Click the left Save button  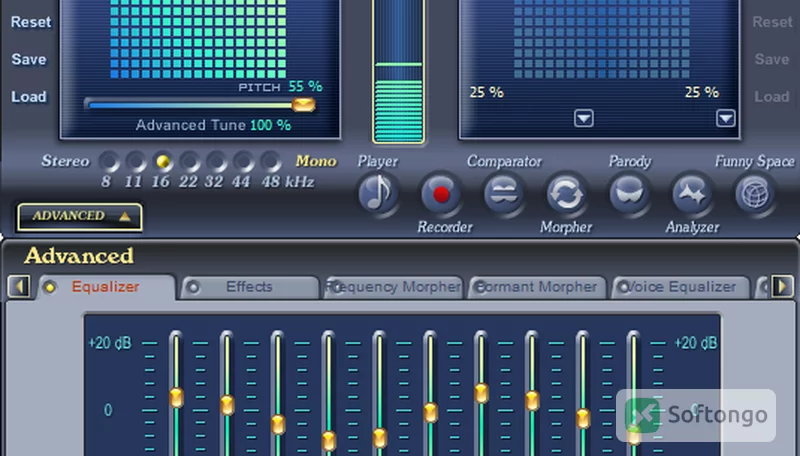29,59
